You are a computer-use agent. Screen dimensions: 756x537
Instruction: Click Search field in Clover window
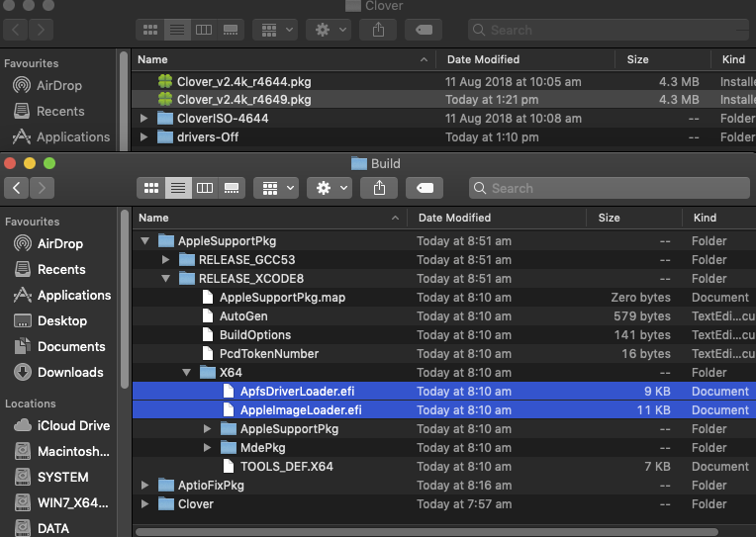tap(608, 30)
